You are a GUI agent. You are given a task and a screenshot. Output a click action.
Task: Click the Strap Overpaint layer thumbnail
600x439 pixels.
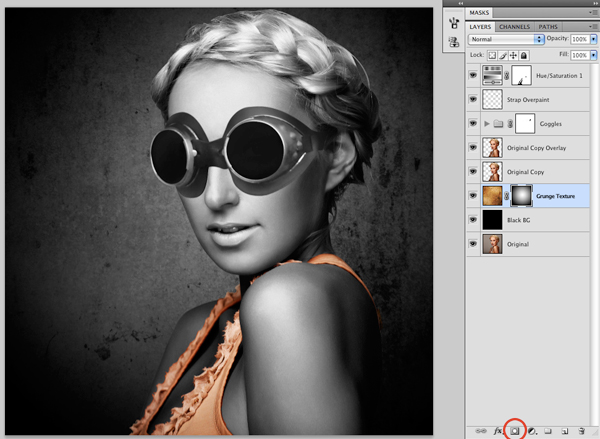tap(492, 99)
